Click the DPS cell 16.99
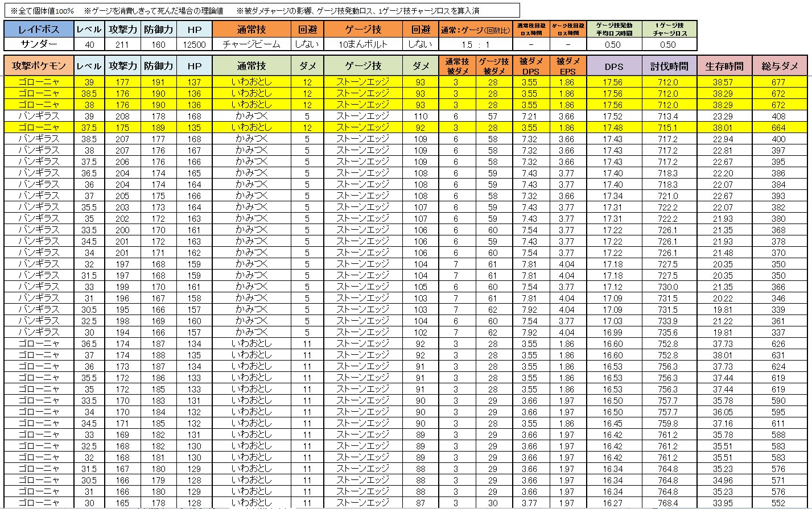The width and height of the screenshot is (812, 509). [x=615, y=332]
